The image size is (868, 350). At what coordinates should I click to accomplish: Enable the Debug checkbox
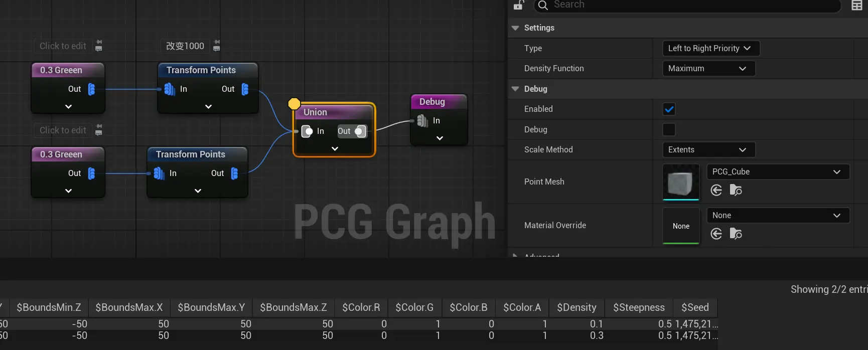[669, 130]
